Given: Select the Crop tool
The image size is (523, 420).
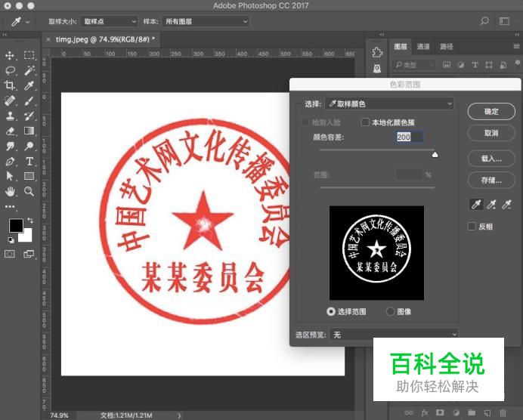Looking at the screenshot, I should point(10,85).
